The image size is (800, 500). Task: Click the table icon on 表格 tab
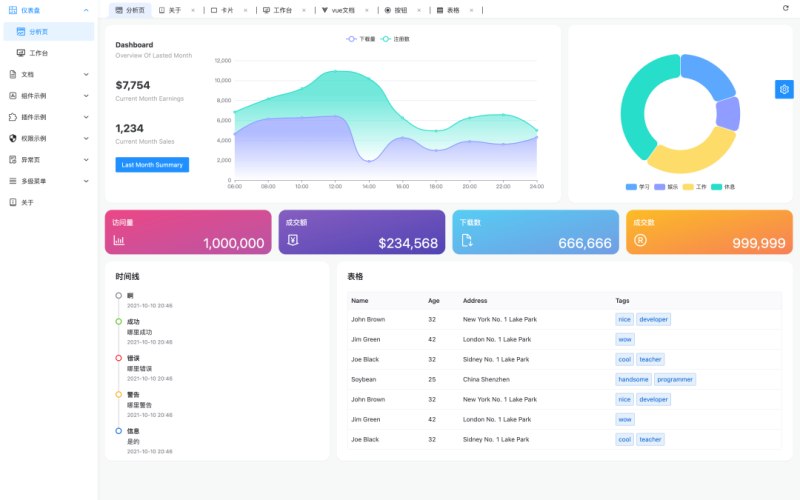(x=440, y=10)
